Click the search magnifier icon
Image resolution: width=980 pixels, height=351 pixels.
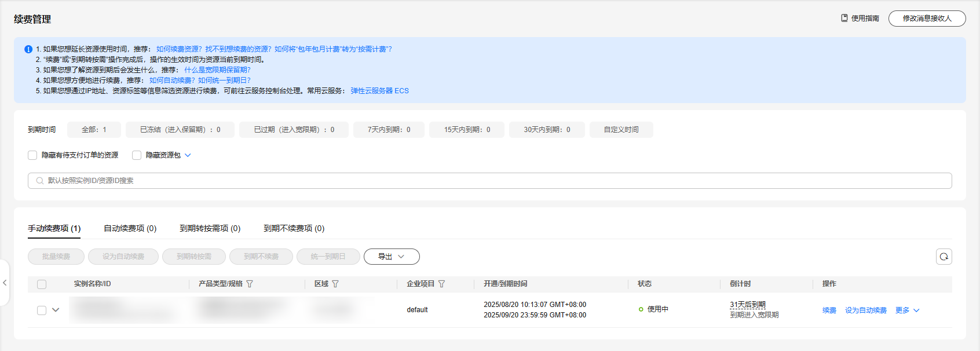coord(40,181)
